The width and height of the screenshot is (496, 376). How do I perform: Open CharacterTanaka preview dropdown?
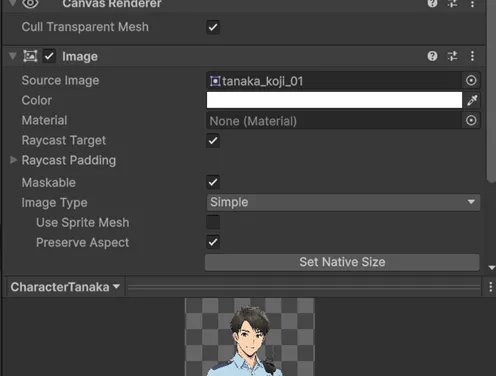click(65, 287)
